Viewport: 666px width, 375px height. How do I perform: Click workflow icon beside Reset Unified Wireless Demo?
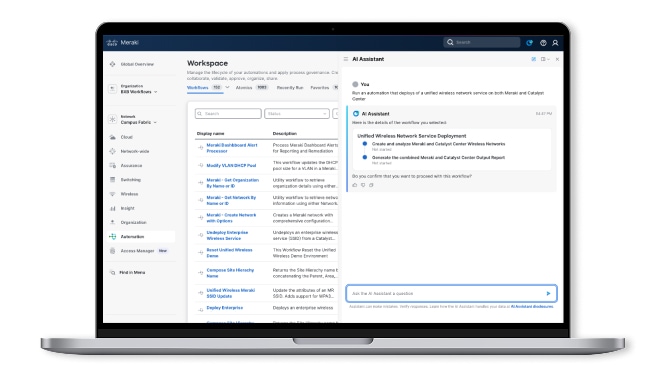pos(200,253)
